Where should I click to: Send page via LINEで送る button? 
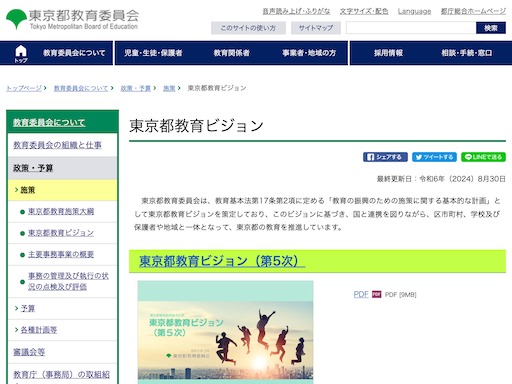pos(483,157)
